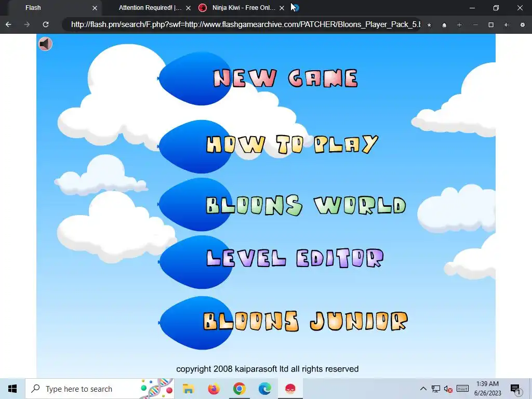Open network status in system tray
Screen dimensions: 532x399
point(436,389)
